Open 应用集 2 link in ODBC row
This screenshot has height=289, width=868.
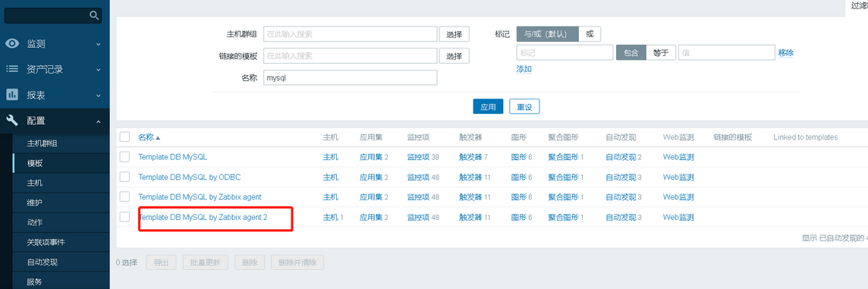pos(371,177)
